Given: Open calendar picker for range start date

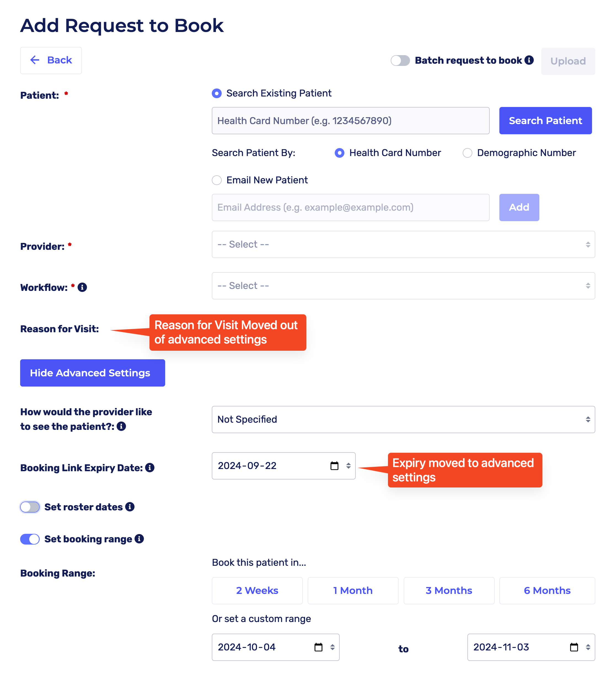Looking at the screenshot, I should (318, 647).
